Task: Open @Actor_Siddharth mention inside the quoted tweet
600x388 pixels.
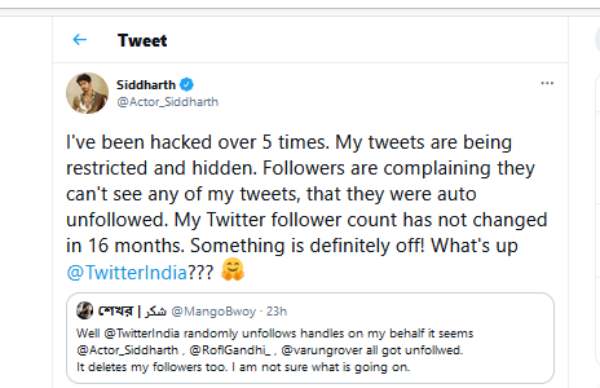Action: (x=127, y=350)
